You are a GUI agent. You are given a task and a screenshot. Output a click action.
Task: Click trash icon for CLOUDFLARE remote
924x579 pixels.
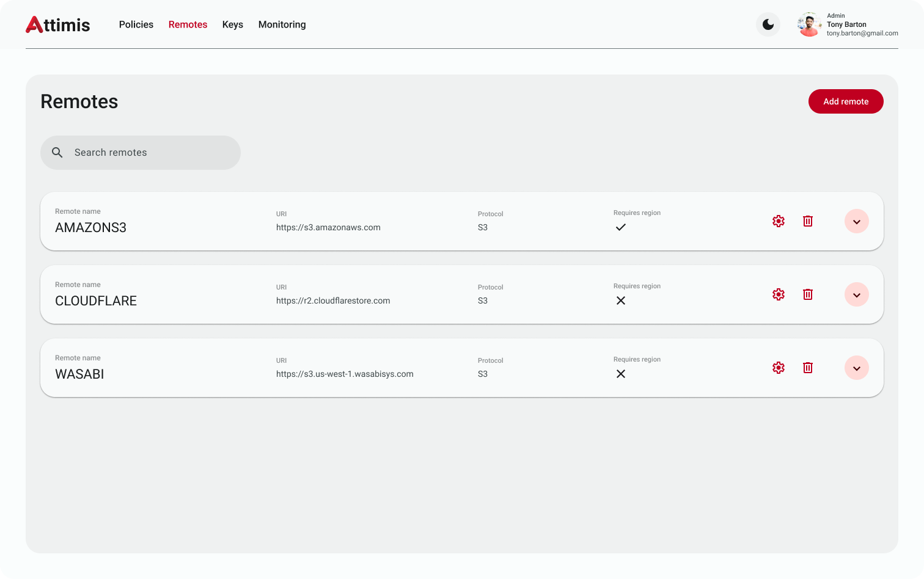tap(807, 294)
